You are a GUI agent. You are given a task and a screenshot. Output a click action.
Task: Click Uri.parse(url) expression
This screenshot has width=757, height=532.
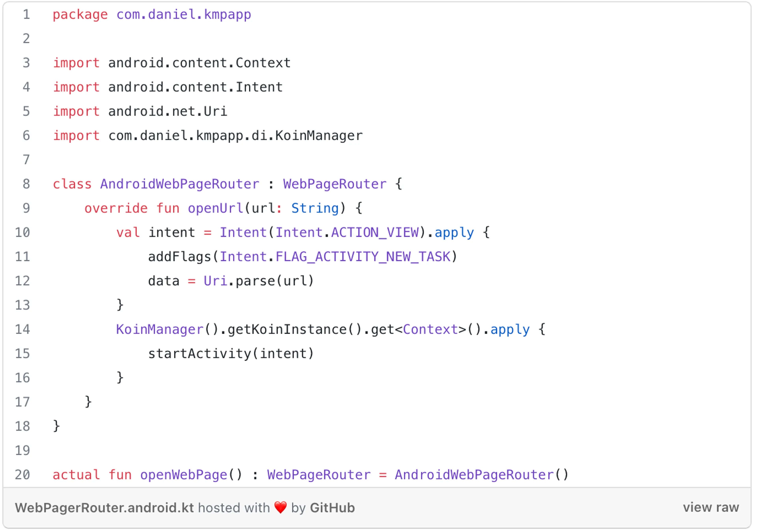(x=258, y=281)
